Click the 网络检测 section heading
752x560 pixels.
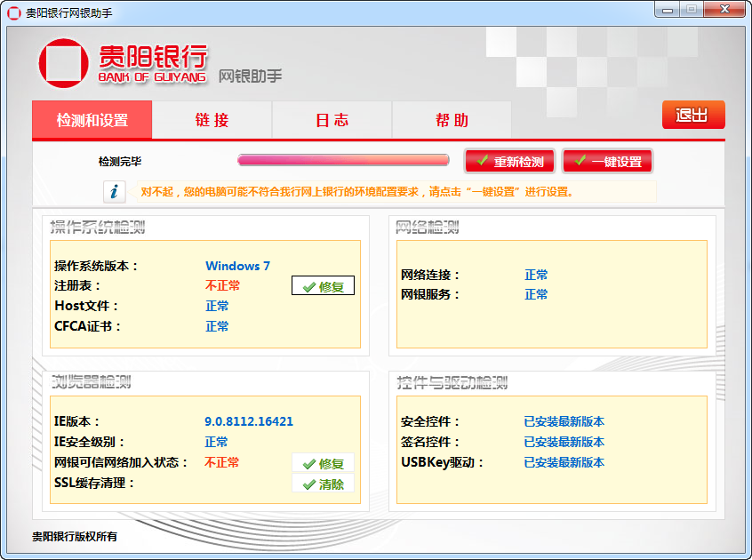[428, 227]
